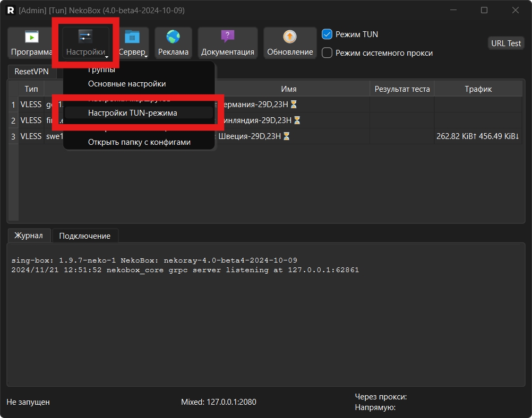Open the Настройки settings icon
This screenshot has height=418, width=532.
85,37
